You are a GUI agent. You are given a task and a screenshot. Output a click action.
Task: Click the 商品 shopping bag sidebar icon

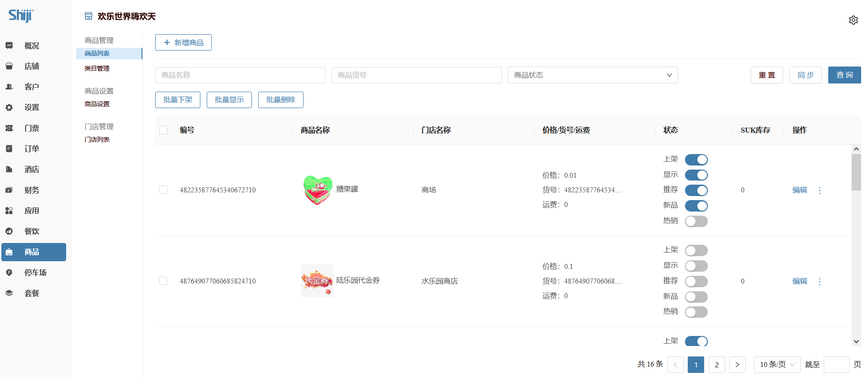tap(9, 252)
